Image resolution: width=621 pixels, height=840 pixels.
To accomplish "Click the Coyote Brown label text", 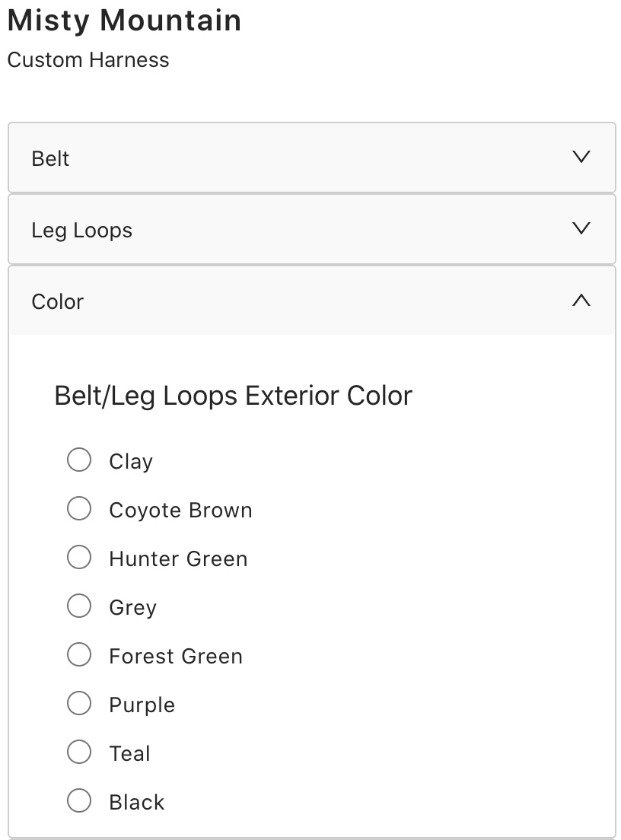I will coord(180,510).
